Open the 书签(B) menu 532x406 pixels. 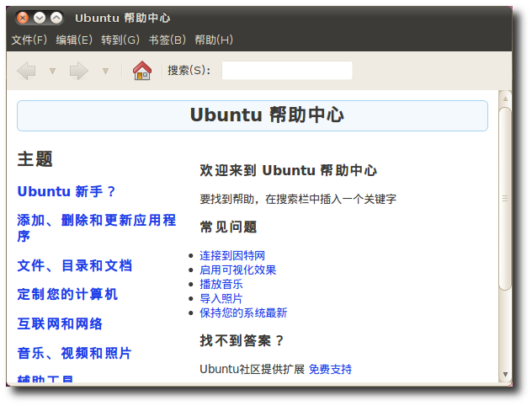click(x=168, y=40)
